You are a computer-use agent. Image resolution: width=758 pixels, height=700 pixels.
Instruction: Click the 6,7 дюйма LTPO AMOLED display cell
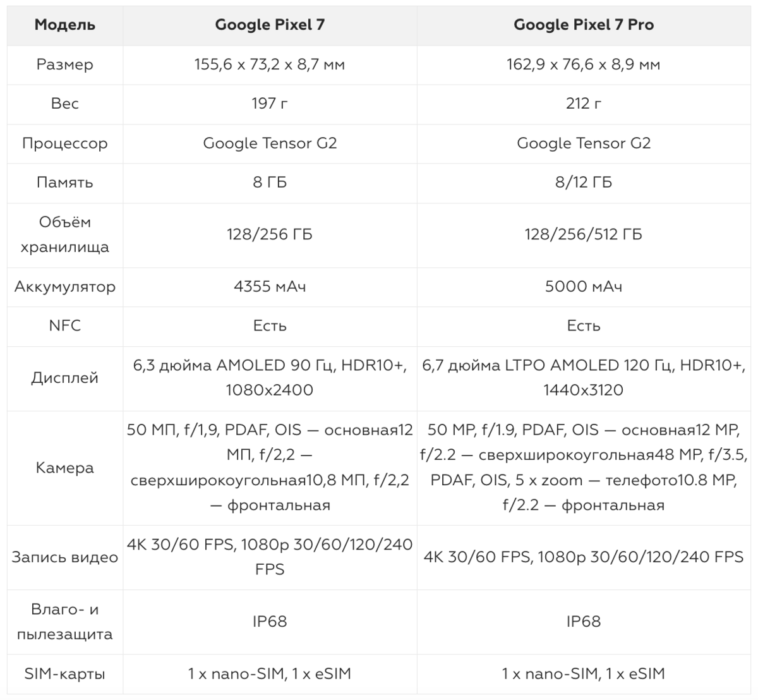pos(584,378)
